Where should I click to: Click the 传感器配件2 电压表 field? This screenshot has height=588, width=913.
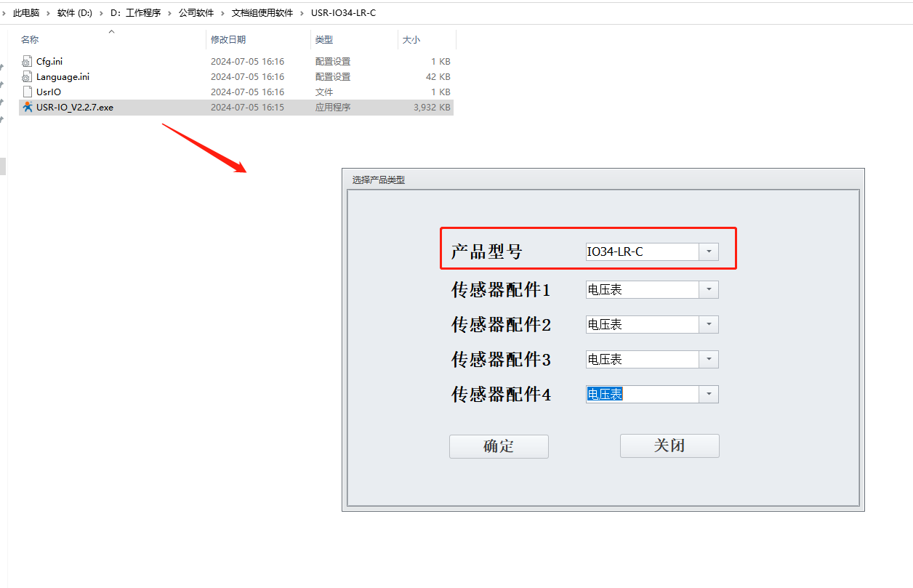643,325
